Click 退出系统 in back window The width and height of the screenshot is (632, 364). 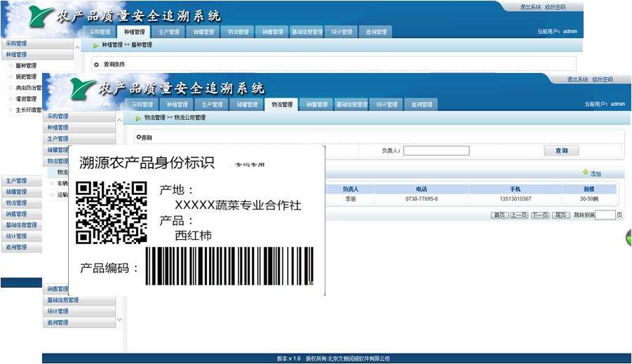coord(530,7)
